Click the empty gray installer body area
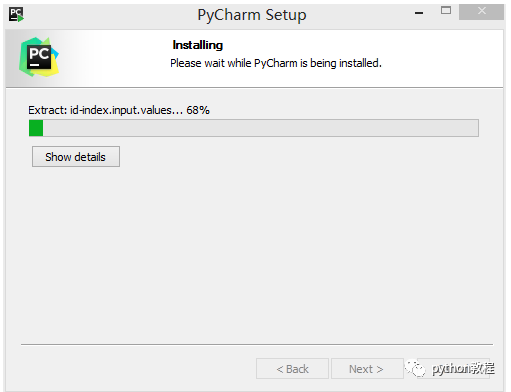Screen dimensions: 511x392 255,253
